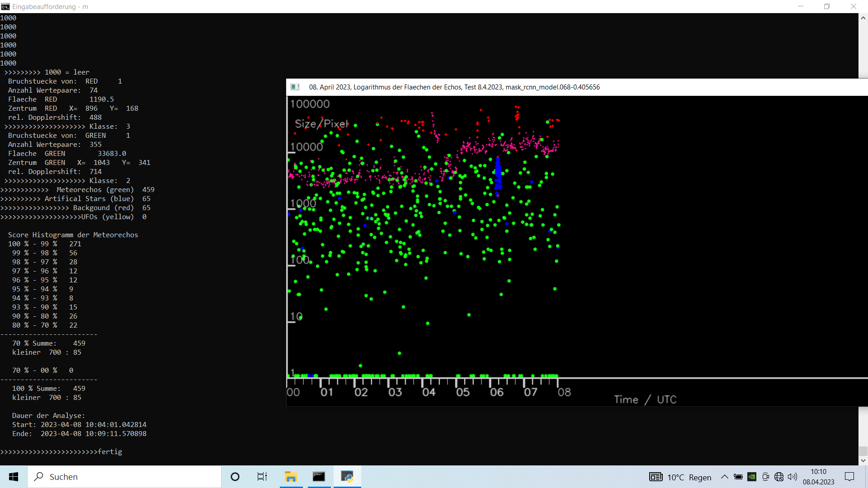Image resolution: width=868 pixels, height=488 pixels.
Task: Open the Windows Start menu
Action: coord(14,477)
